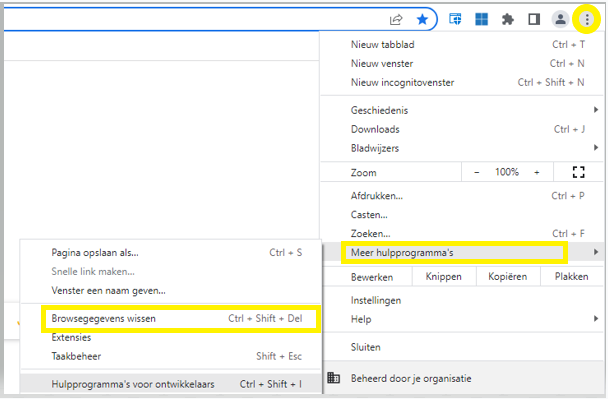Click the screen capture extension icon
The image size is (608, 399).
[x=455, y=19]
